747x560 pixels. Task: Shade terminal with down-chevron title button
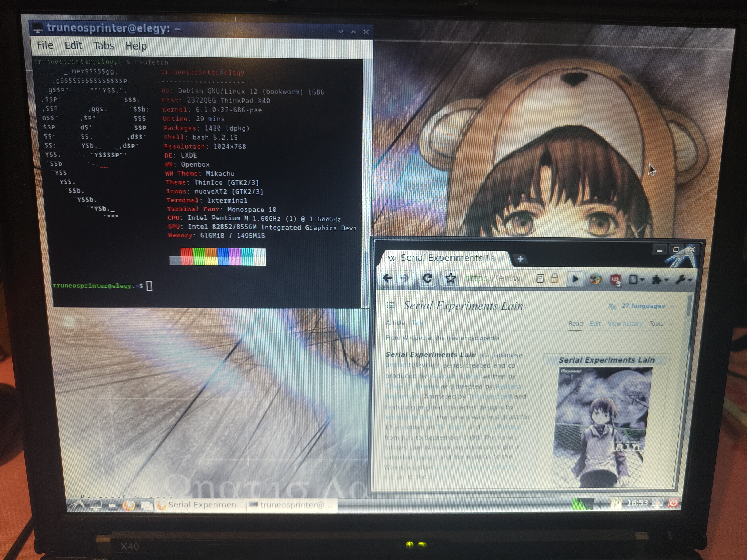coord(341,32)
